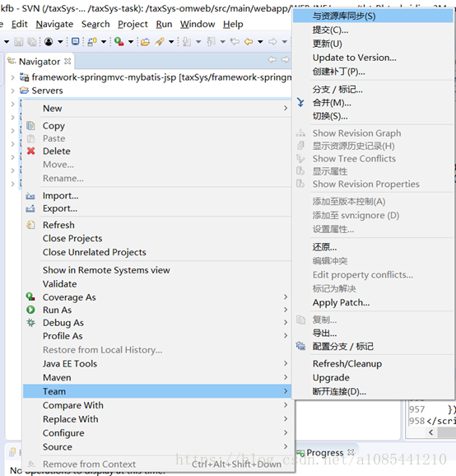Click the Navigator panel back arrow
This screenshot has height=476, width=456.
pos(272,59)
